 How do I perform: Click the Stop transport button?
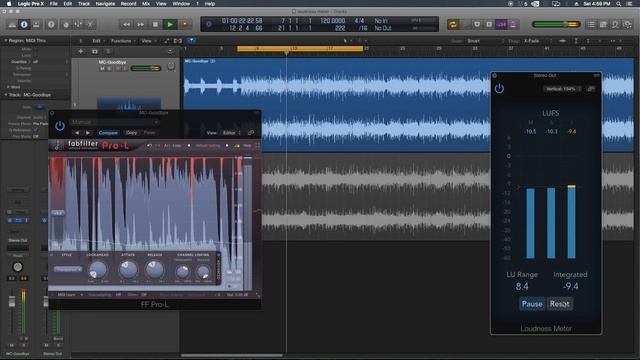[155, 24]
